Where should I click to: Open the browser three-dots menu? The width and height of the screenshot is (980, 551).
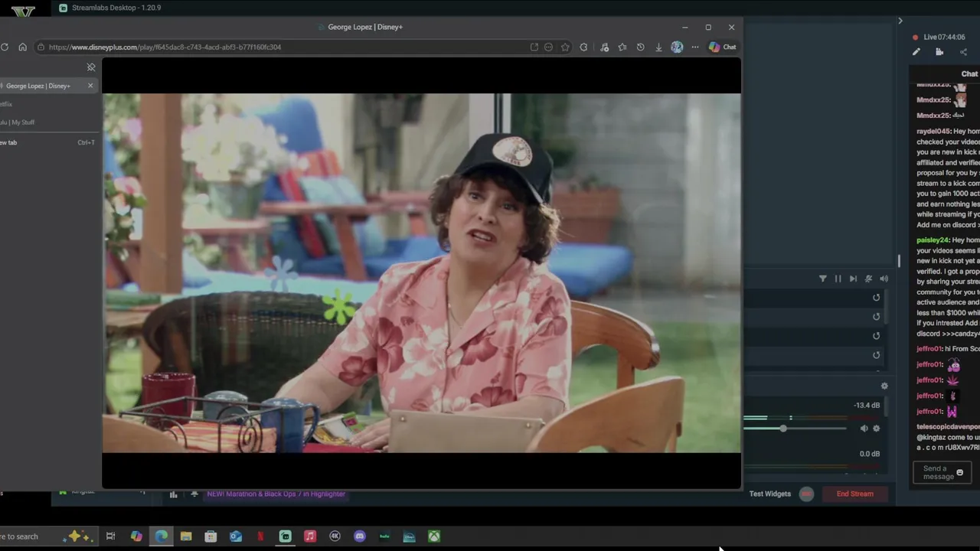point(695,47)
